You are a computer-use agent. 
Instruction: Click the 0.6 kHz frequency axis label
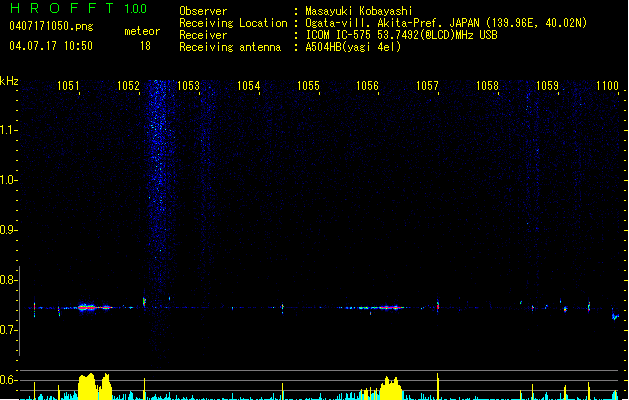pos(7,380)
